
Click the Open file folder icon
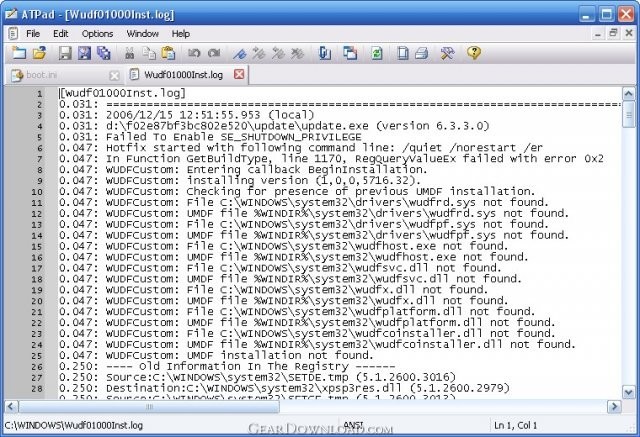(40, 53)
